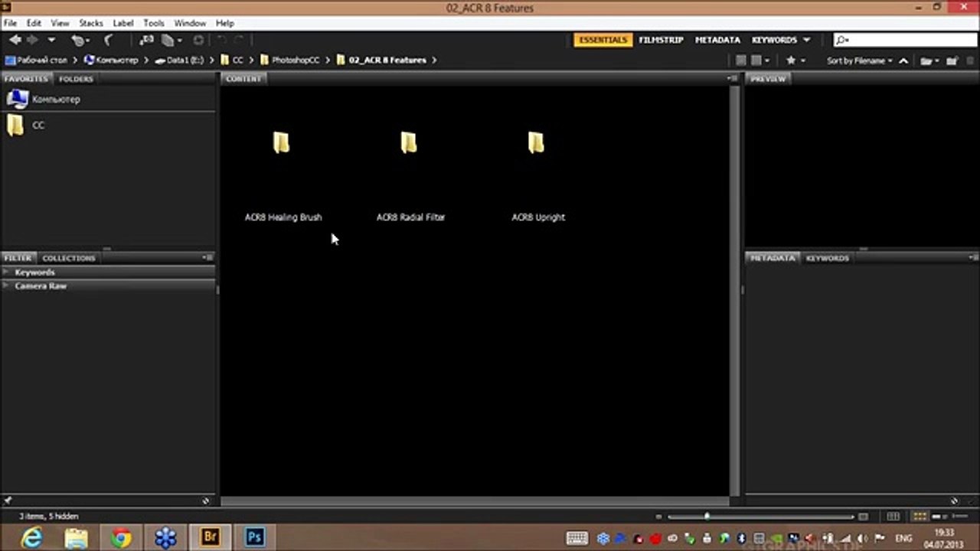980x551 pixels.
Task: Open the Tools menu
Action: tap(154, 23)
